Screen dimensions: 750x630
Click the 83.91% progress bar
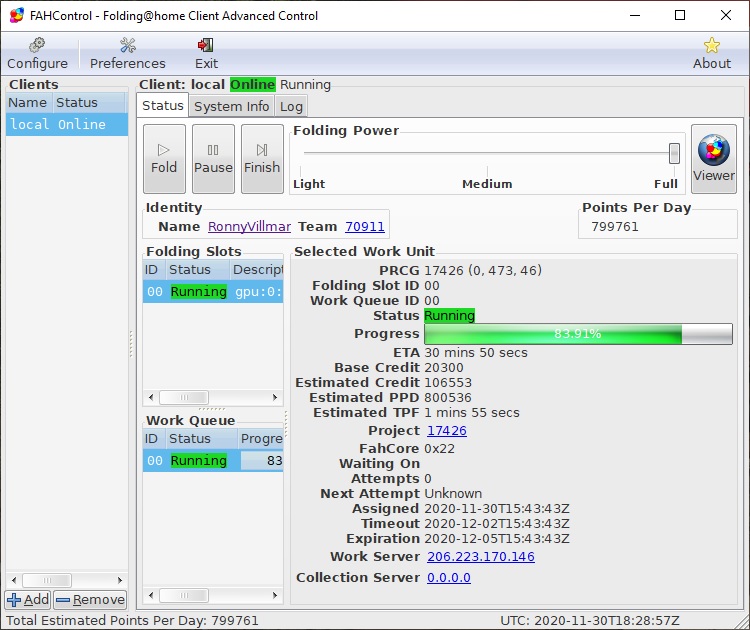[578, 333]
